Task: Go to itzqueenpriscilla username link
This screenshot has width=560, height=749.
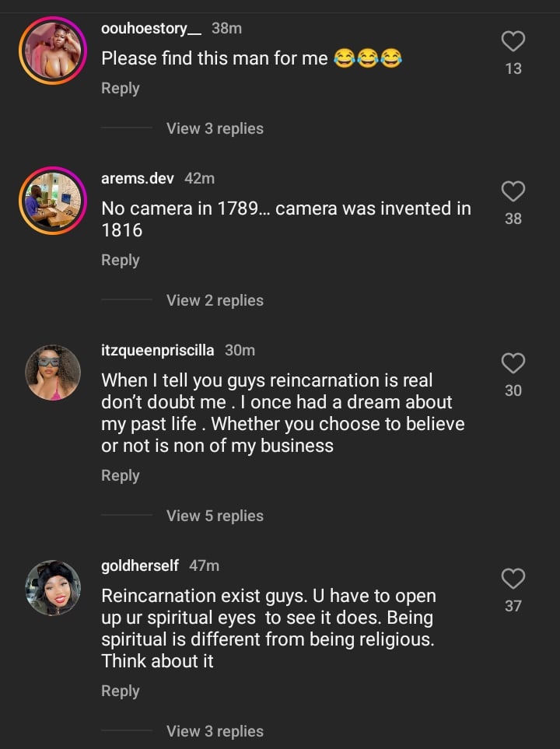Action: click(158, 350)
